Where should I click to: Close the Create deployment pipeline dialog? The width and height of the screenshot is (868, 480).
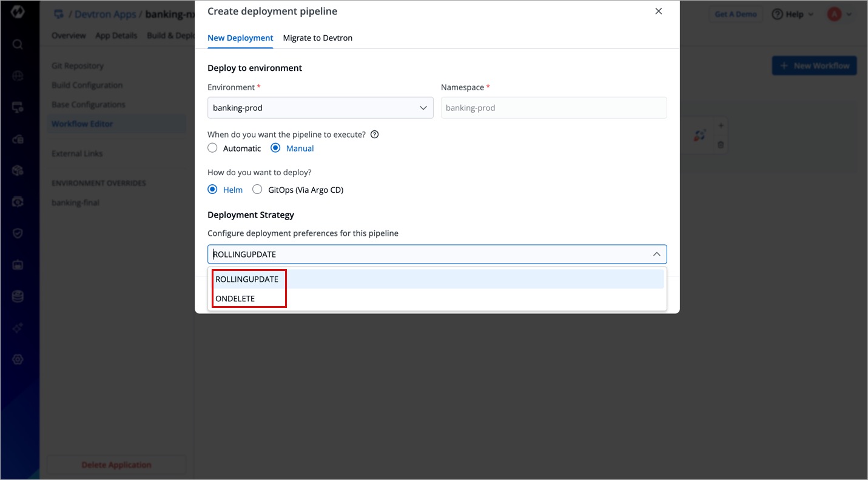point(659,12)
